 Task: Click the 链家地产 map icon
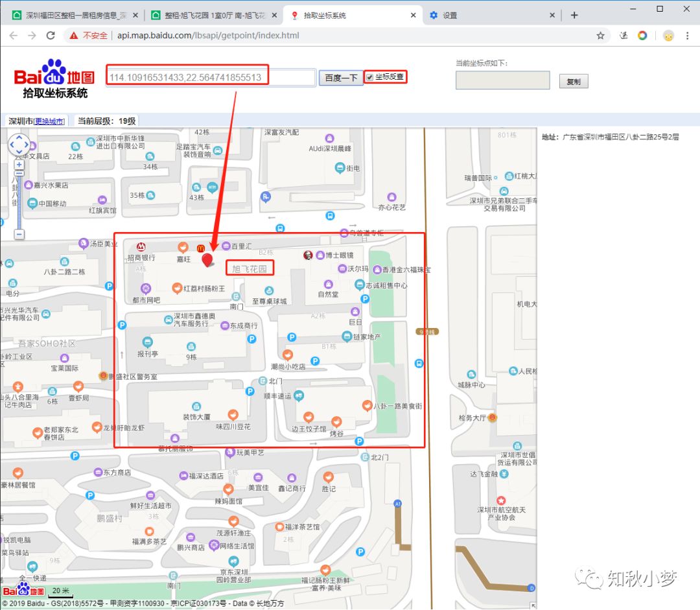point(346,336)
